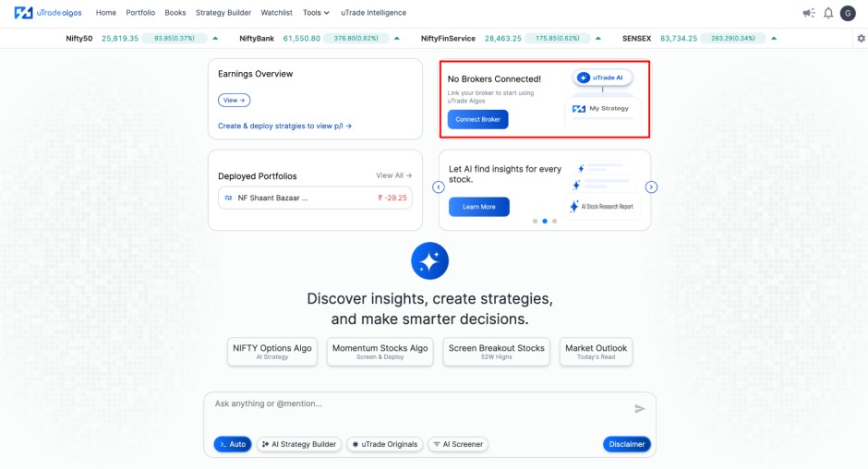The height and width of the screenshot is (469, 868).
Task: Click View All in Deployed Portfolios
Action: (393, 175)
